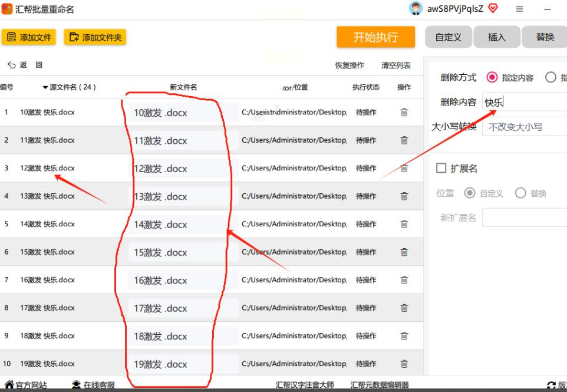Click the file path in 17激发 row
Image resolution: width=567 pixels, height=392 pixels.
click(x=294, y=308)
